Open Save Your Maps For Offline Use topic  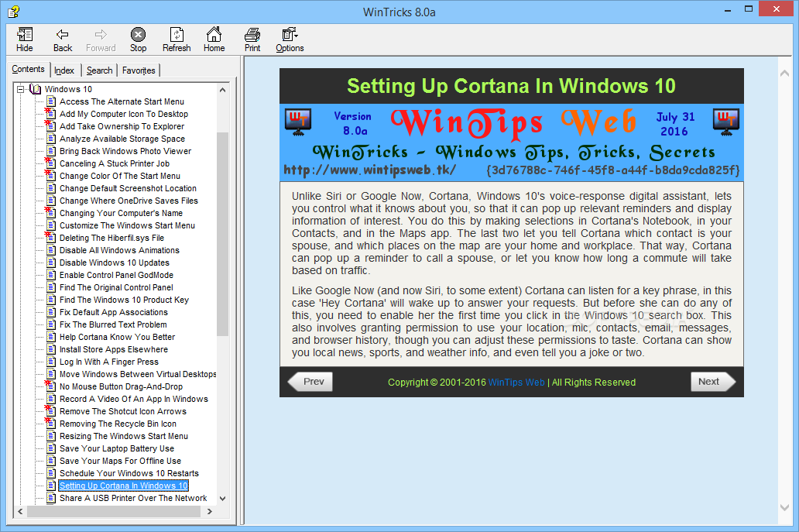(120, 461)
